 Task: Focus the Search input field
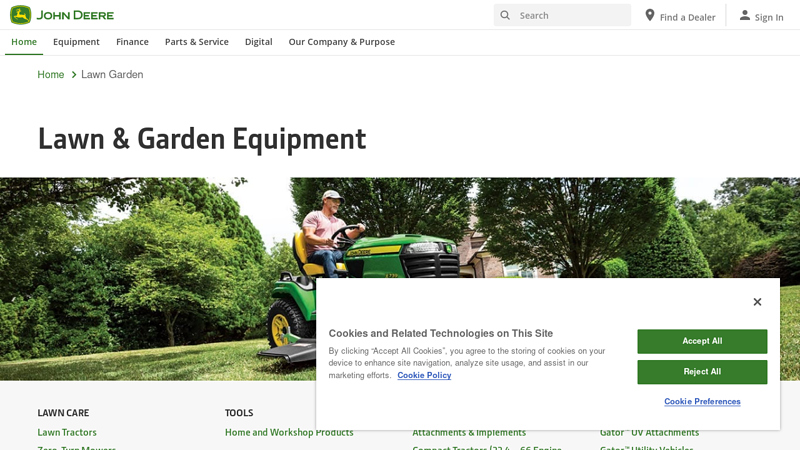[562, 15]
